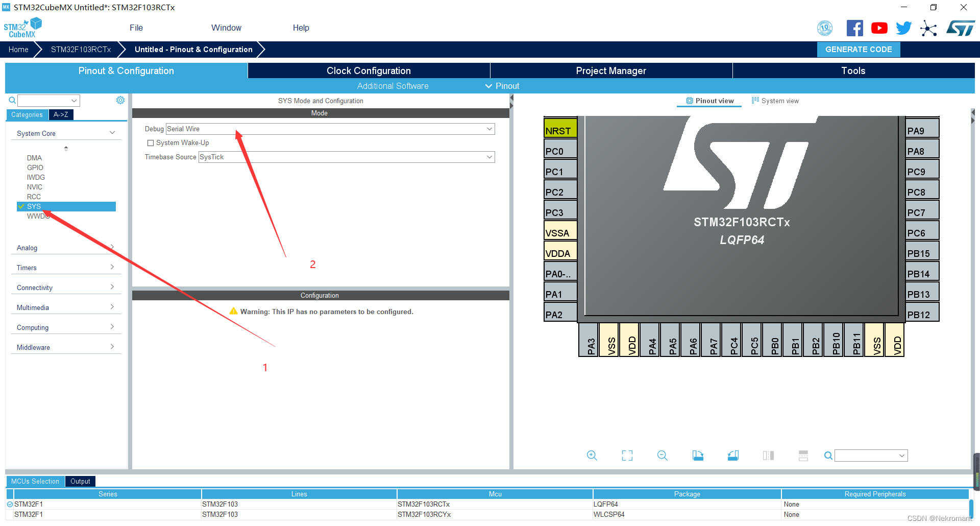Open the File menu
Image resolution: width=980 pixels, height=526 pixels.
(x=136, y=28)
